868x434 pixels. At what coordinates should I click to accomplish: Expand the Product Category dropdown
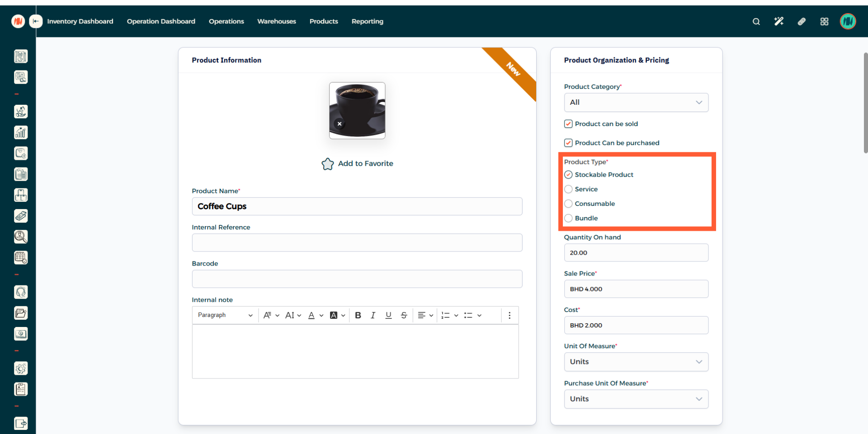tap(636, 103)
